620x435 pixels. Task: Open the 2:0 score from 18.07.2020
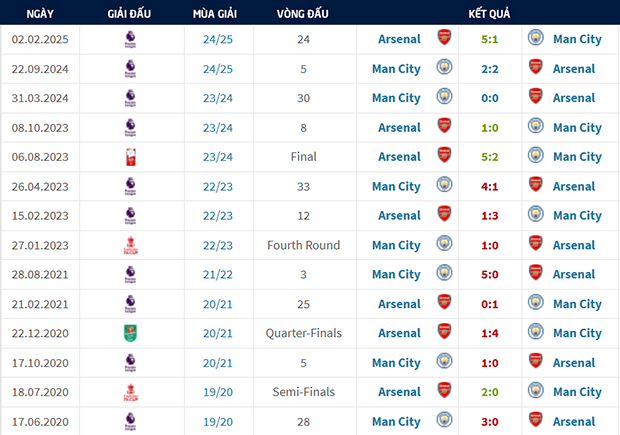[490, 392]
